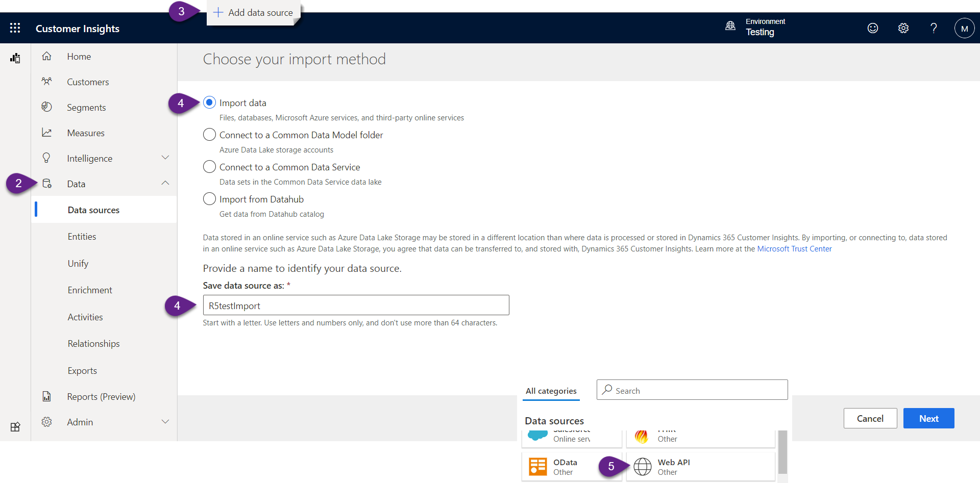This screenshot has height=483, width=980.
Task: Select Connect to a Common Data Model folder
Action: point(209,135)
